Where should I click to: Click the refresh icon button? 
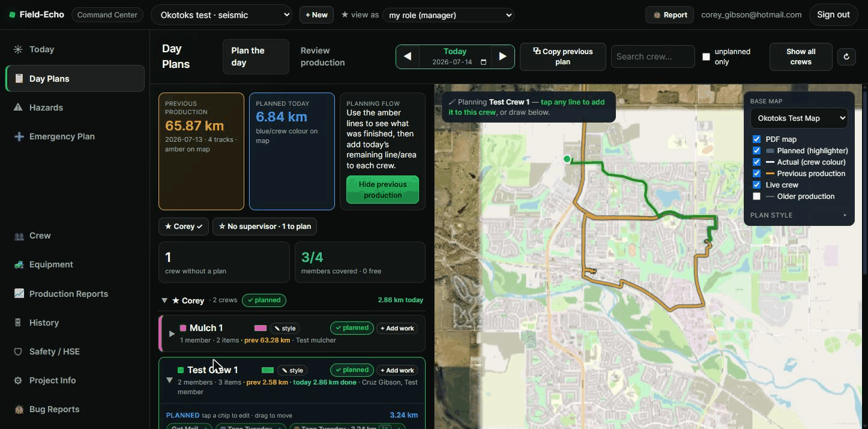click(x=846, y=56)
